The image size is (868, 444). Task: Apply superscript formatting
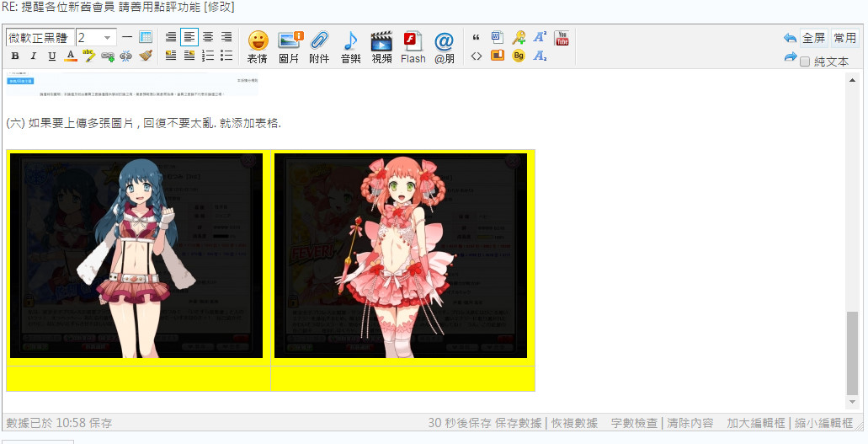540,38
